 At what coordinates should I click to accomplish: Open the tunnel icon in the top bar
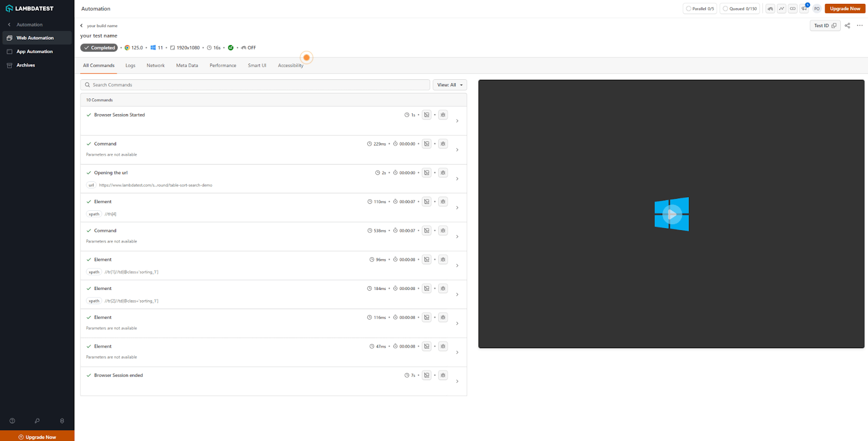(770, 9)
